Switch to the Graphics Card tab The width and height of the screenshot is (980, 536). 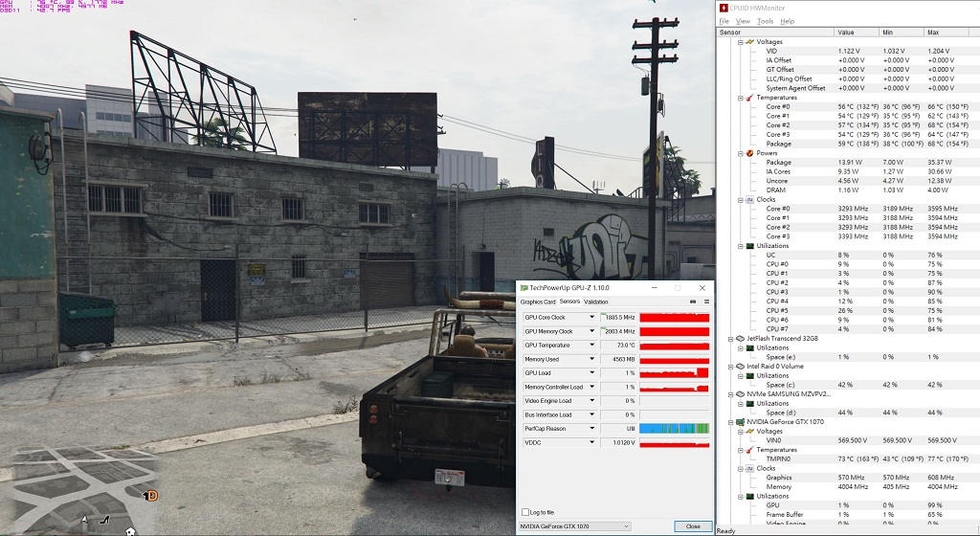[538, 301]
